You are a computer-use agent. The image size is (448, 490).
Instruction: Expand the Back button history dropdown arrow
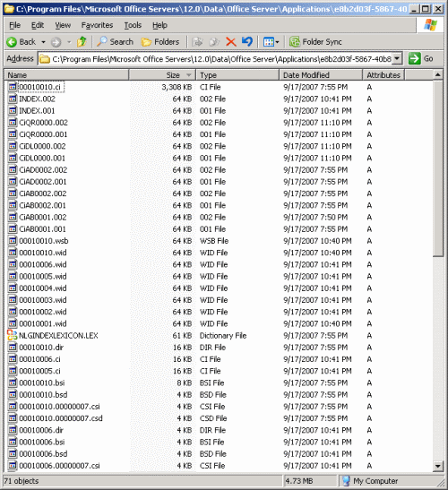(43, 42)
